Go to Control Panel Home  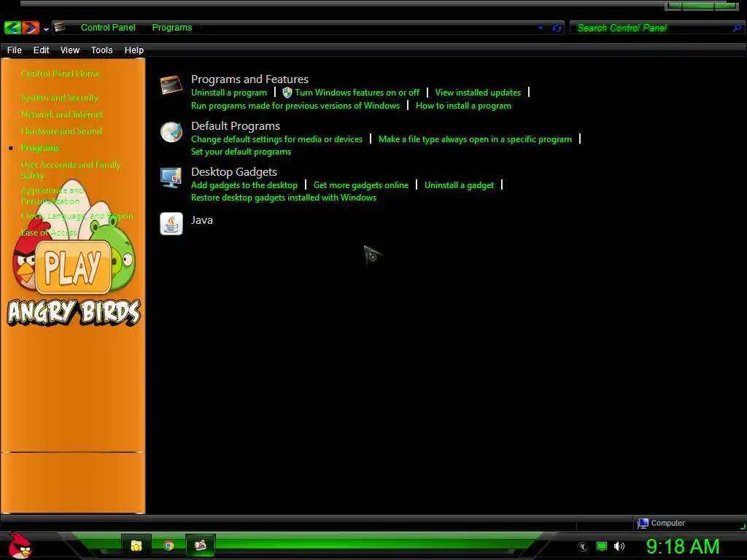pos(61,74)
